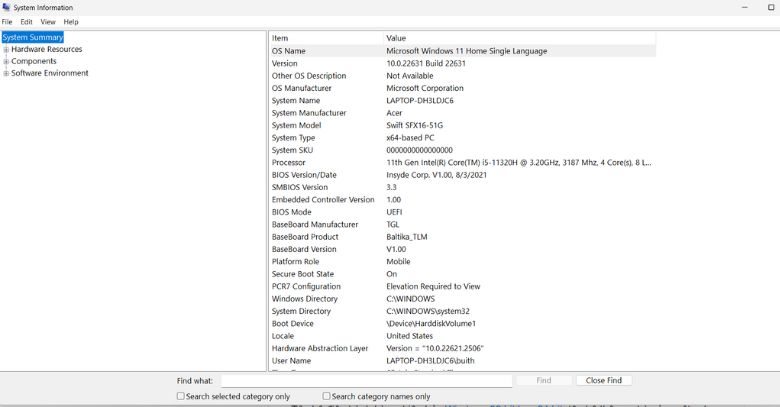Click the value Microsoft Windows 11 Home Single Language
780x407 pixels.
tap(467, 51)
